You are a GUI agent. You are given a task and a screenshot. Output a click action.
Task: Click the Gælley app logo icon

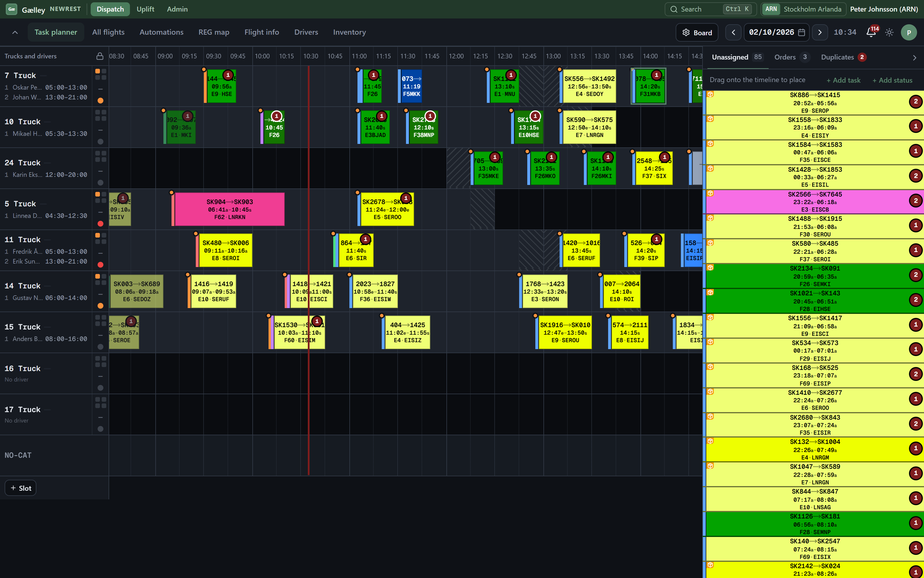pyautogui.click(x=12, y=9)
